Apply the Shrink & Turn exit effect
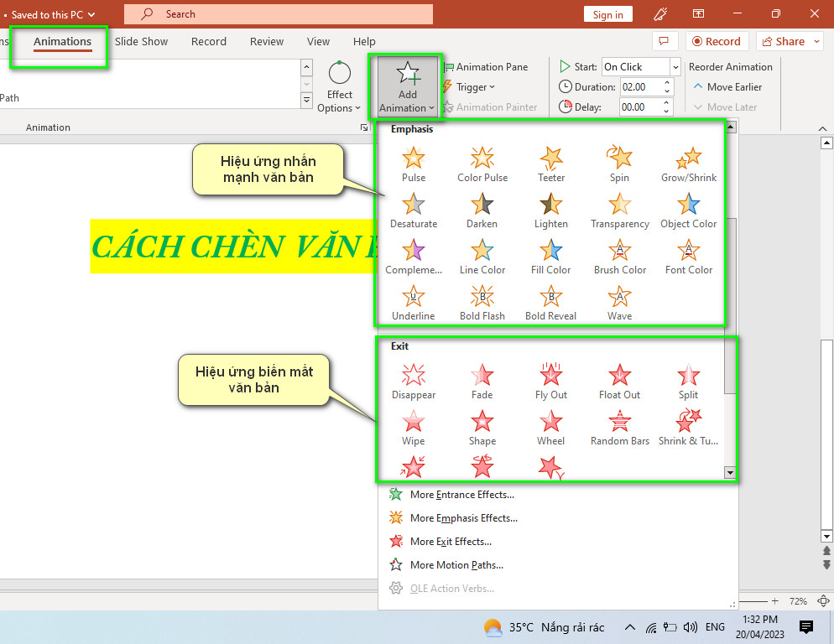 click(688, 428)
